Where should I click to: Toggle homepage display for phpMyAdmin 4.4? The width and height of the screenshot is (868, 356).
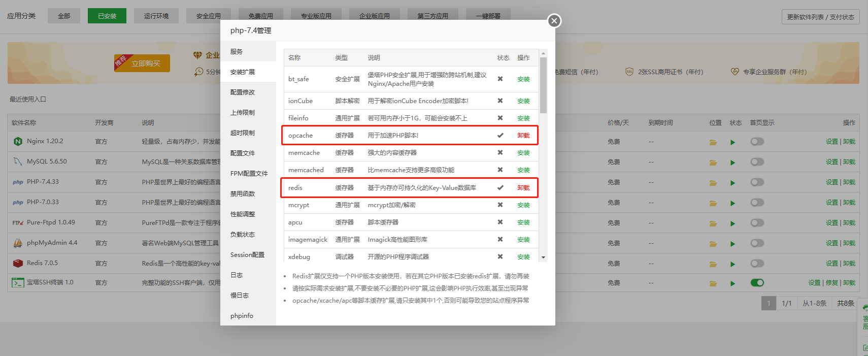coord(757,243)
